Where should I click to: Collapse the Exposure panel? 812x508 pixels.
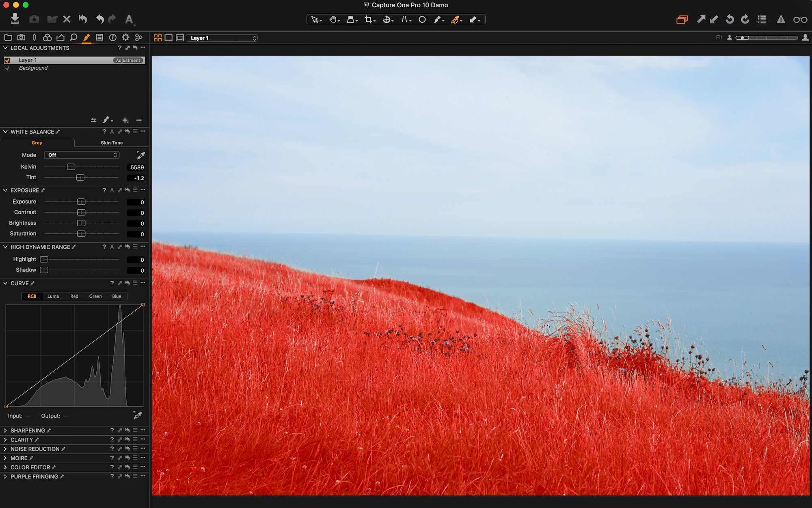tap(5, 190)
